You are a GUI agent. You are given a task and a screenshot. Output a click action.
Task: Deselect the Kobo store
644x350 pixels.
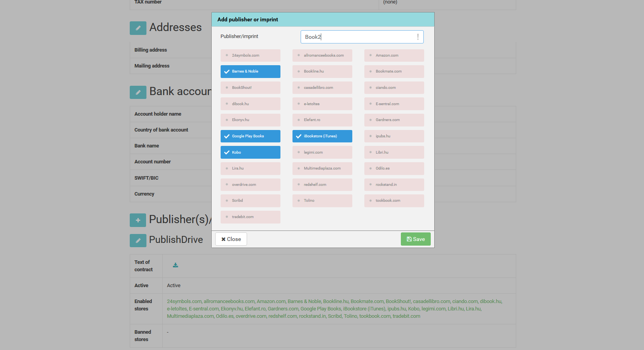coord(251,152)
